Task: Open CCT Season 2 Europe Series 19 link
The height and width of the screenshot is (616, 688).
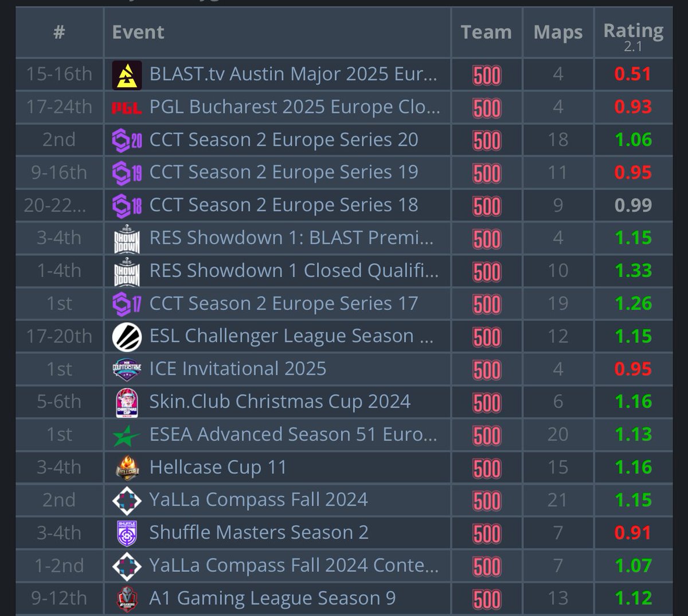Action: coord(284,172)
